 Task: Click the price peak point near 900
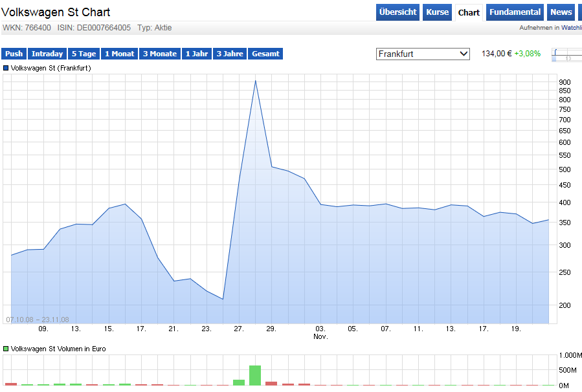(x=255, y=80)
